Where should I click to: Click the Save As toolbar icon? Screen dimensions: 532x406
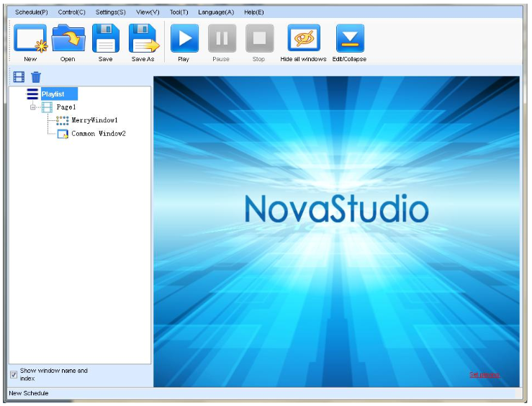click(144, 38)
